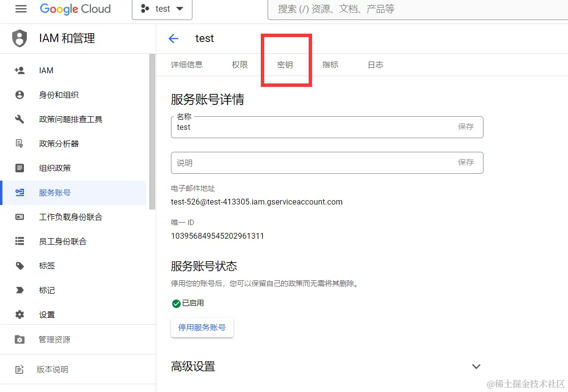
Task: Open 工作负载身份联合 in the sidebar
Action: (74, 217)
